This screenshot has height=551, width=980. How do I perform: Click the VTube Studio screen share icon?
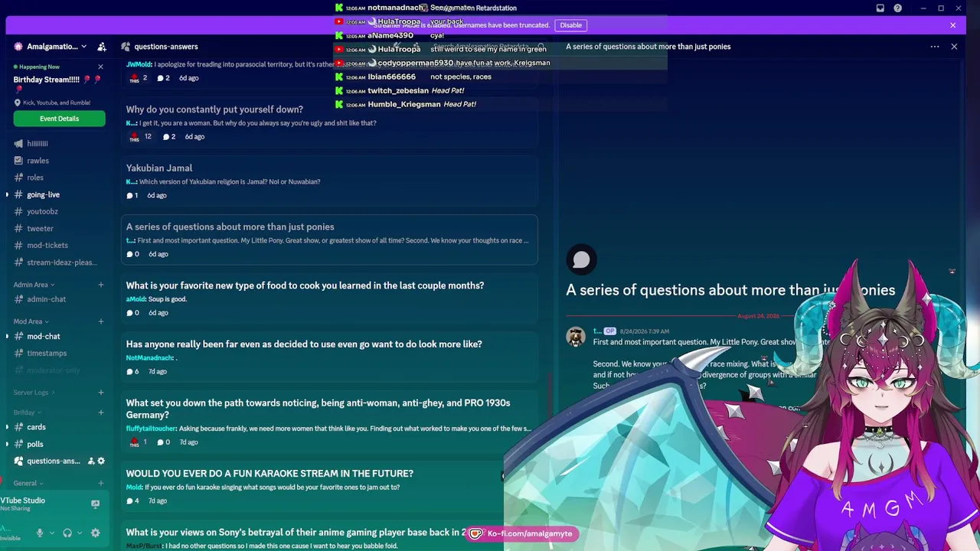click(x=95, y=504)
